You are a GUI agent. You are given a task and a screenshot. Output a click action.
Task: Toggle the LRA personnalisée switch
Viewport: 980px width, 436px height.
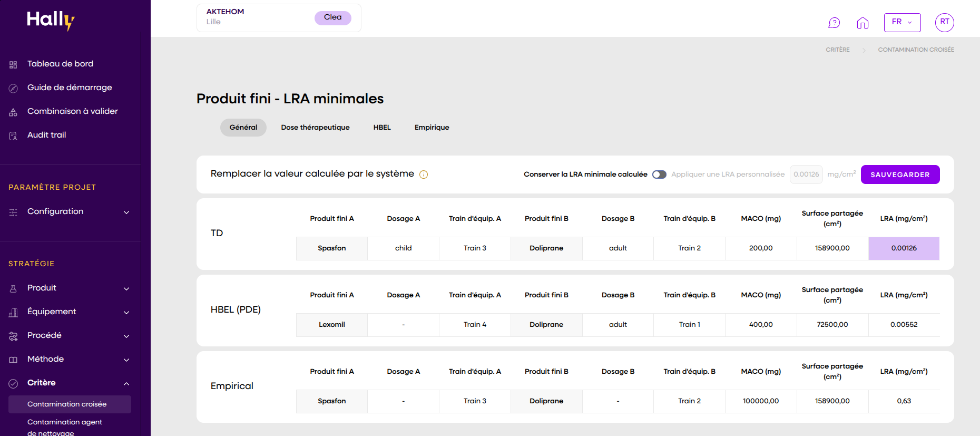pos(659,175)
